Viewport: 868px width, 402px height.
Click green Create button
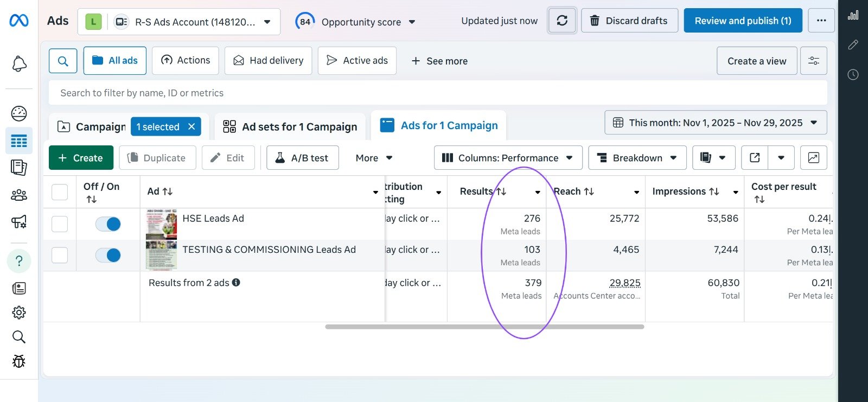point(81,158)
